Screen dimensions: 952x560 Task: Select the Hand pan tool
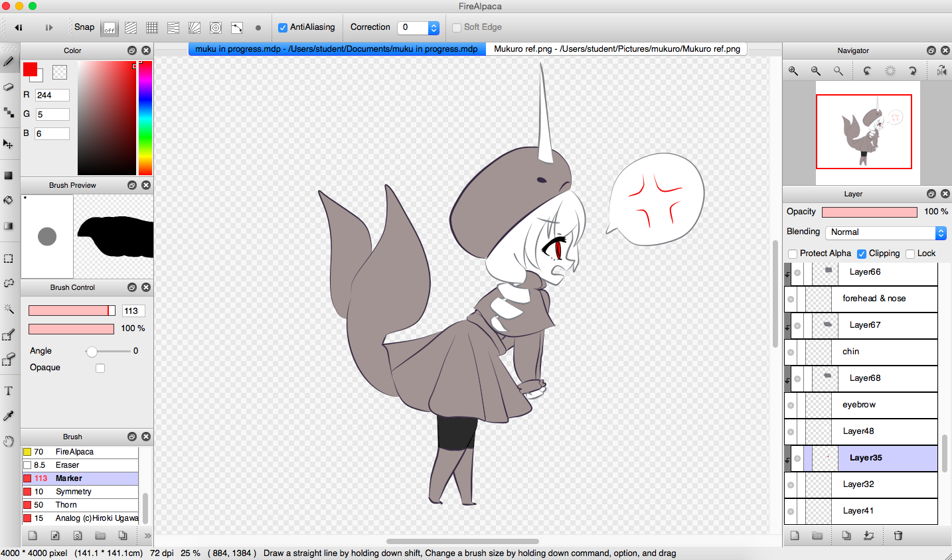click(x=9, y=441)
